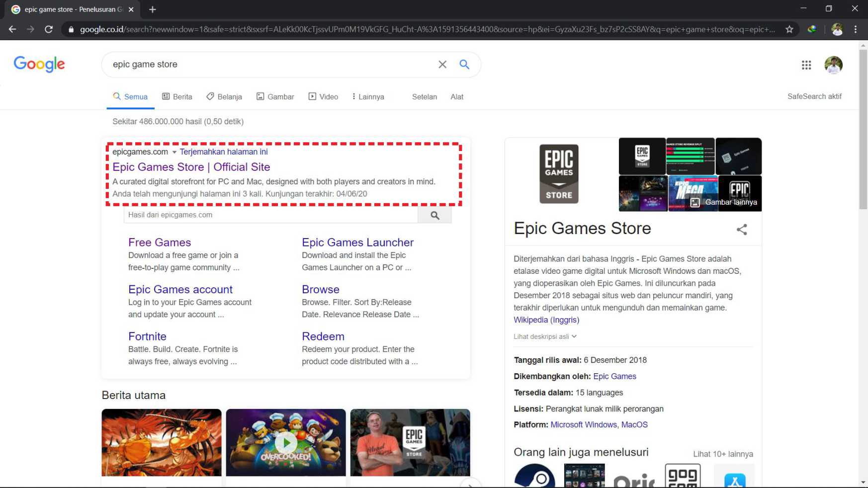The width and height of the screenshot is (868, 488).
Task: Clear the search box with the X icon
Action: click(442, 65)
